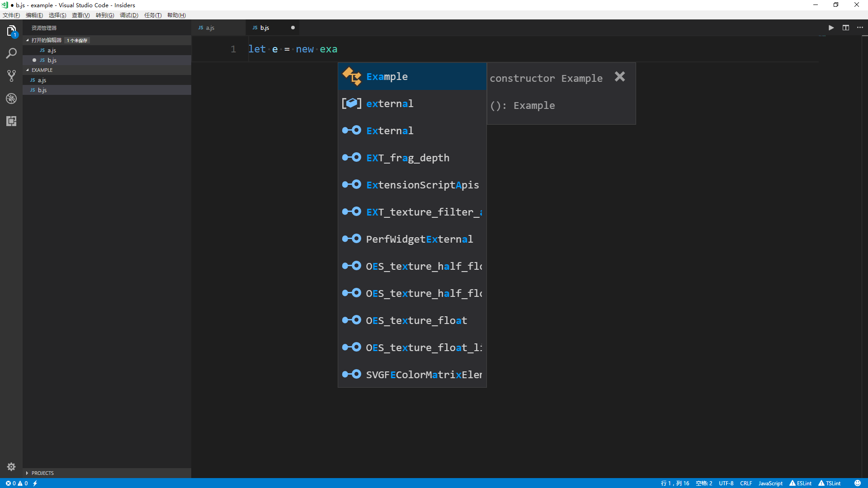Open the Search view icon

tap(11, 53)
